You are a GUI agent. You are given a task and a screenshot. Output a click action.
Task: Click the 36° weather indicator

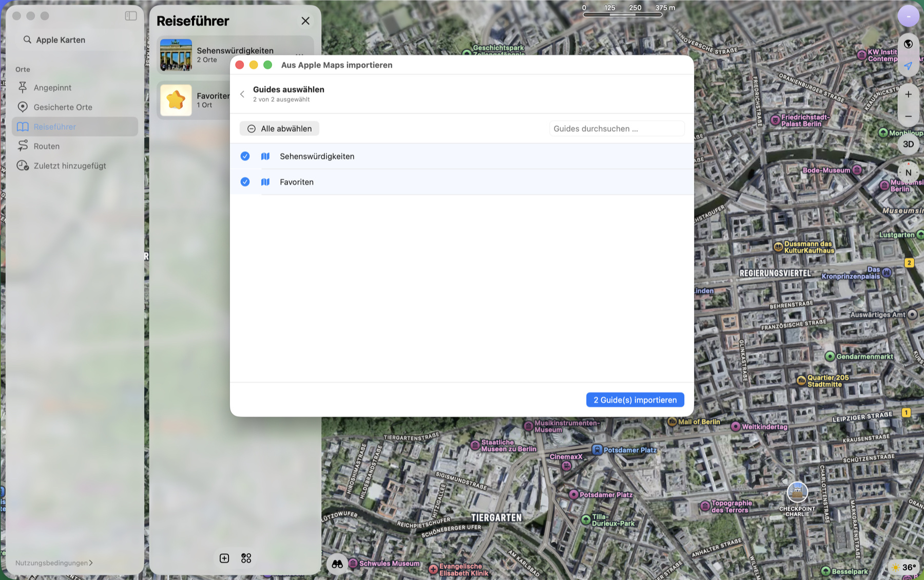tap(903, 567)
